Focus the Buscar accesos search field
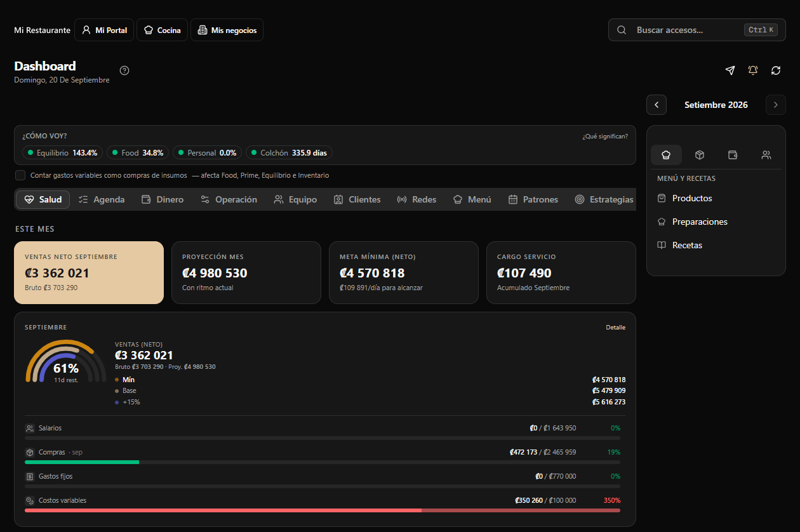Screen dimensions: 800x532 click(x=697, y=30)
